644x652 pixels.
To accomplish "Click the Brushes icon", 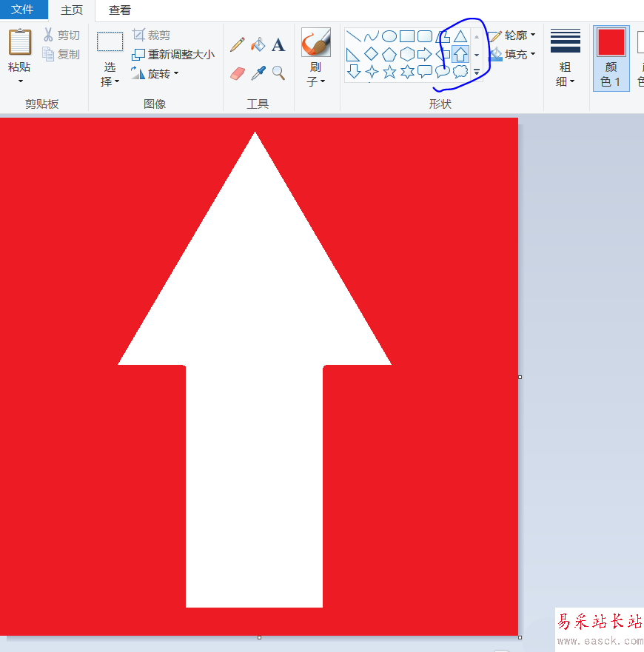I will point(316,42).
